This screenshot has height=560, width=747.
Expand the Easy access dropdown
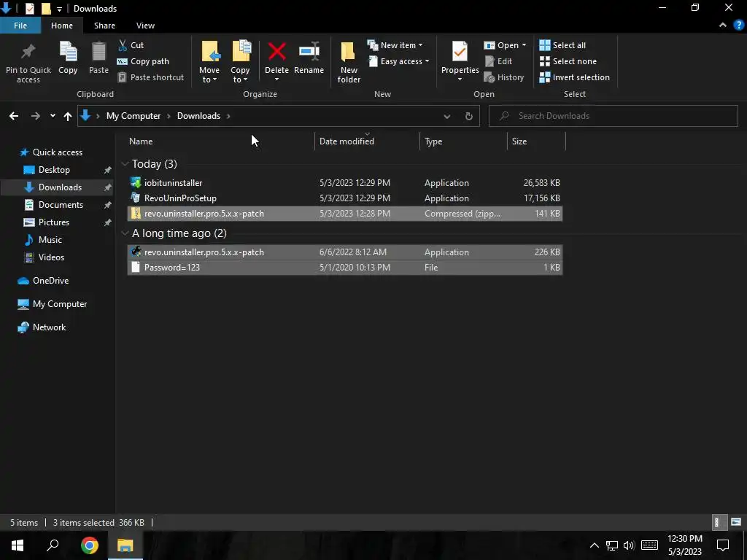[x=399, y=61]
